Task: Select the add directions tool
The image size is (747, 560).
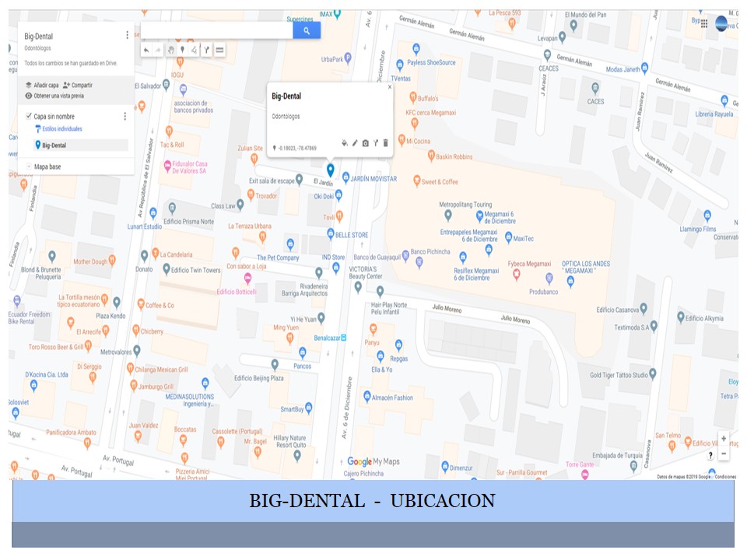Action: [x=207, y=50]
